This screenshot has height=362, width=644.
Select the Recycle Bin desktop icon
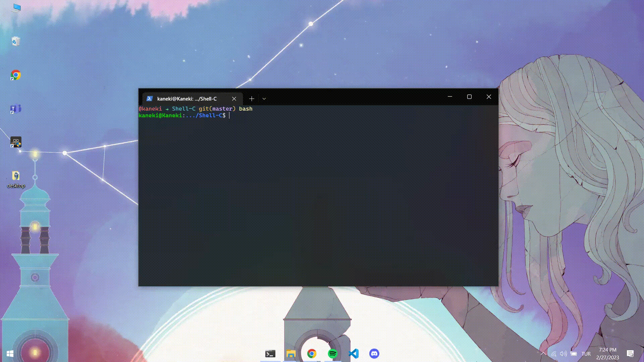16,42
